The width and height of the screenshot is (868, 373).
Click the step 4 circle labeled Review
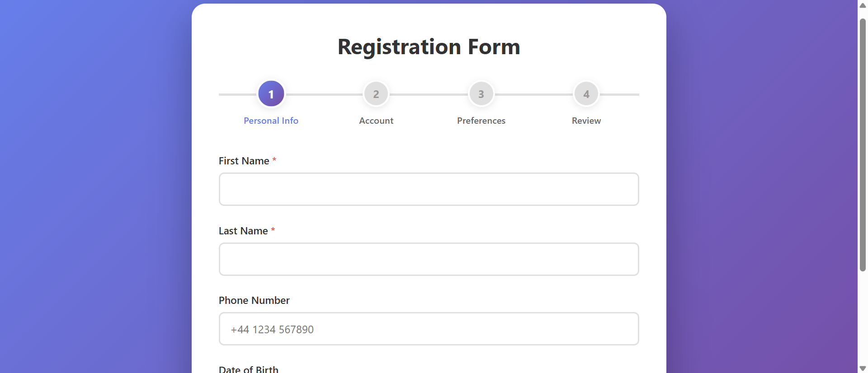click(586, 93)
